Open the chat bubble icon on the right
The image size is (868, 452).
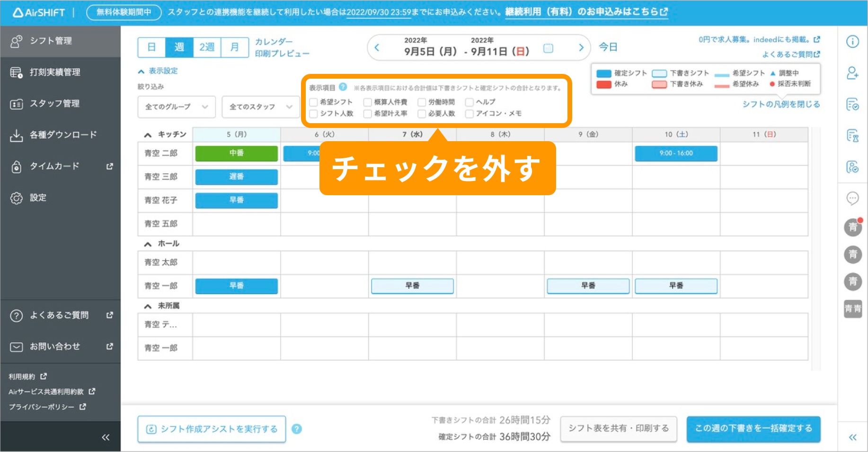853,199
